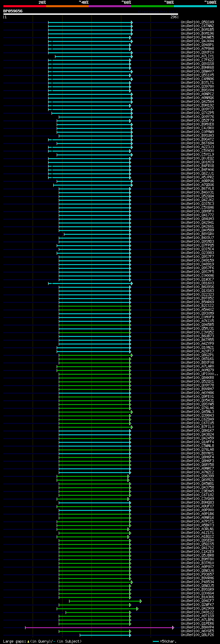Open hit UniRef100_O65161
The height and width of the screenshot is (644, 220).
click(197, 359)
